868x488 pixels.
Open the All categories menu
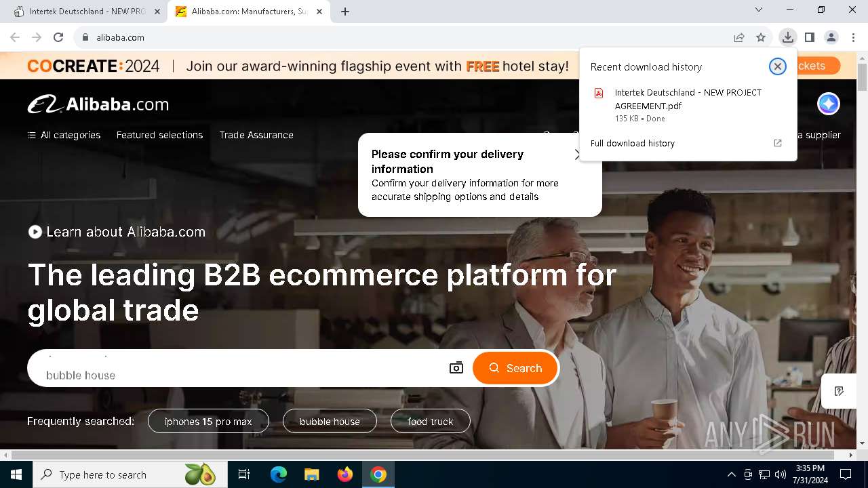coord(64,135)
